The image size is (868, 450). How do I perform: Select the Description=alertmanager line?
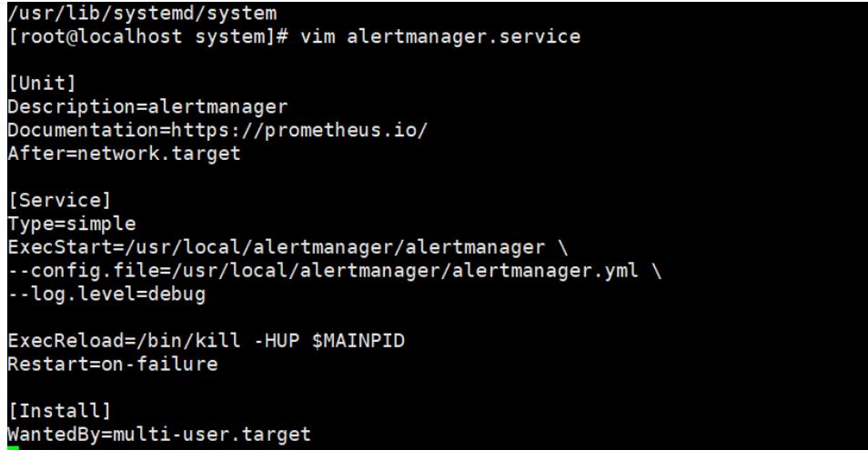(147, 106)
